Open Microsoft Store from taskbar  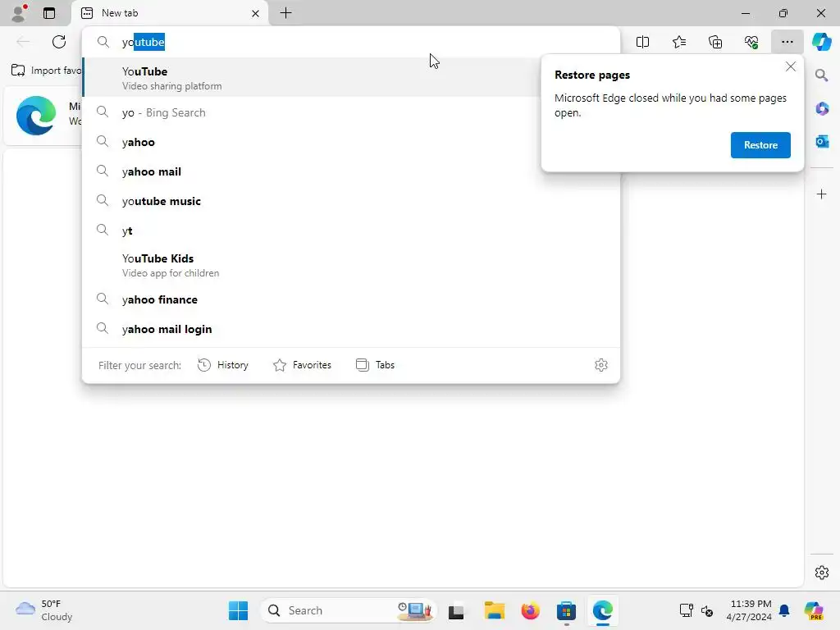[566, 610]
